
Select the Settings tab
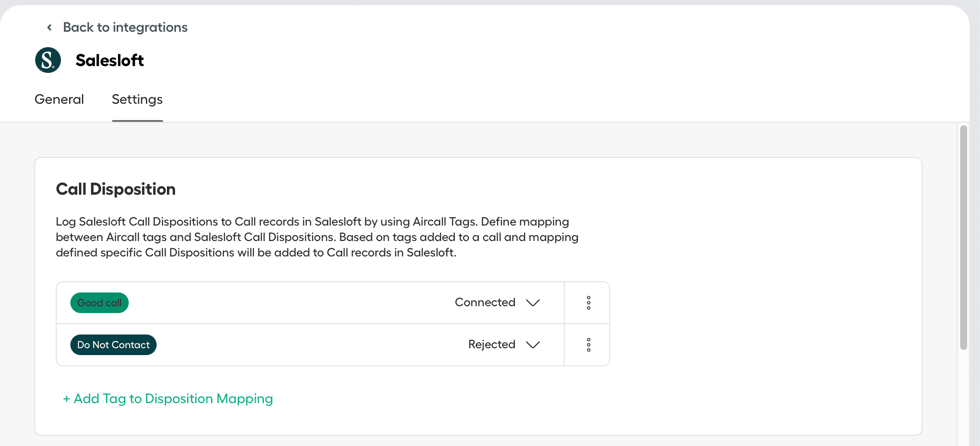tap(137, 99)
